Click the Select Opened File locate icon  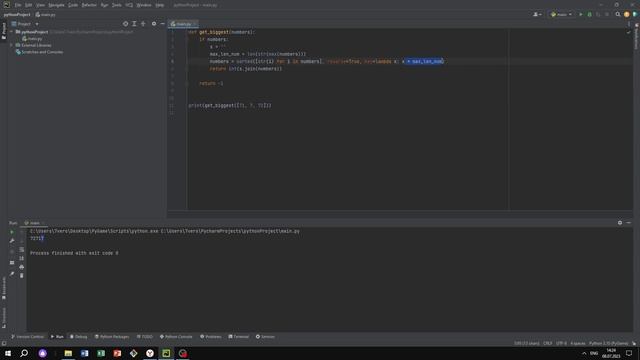(125, 24)
